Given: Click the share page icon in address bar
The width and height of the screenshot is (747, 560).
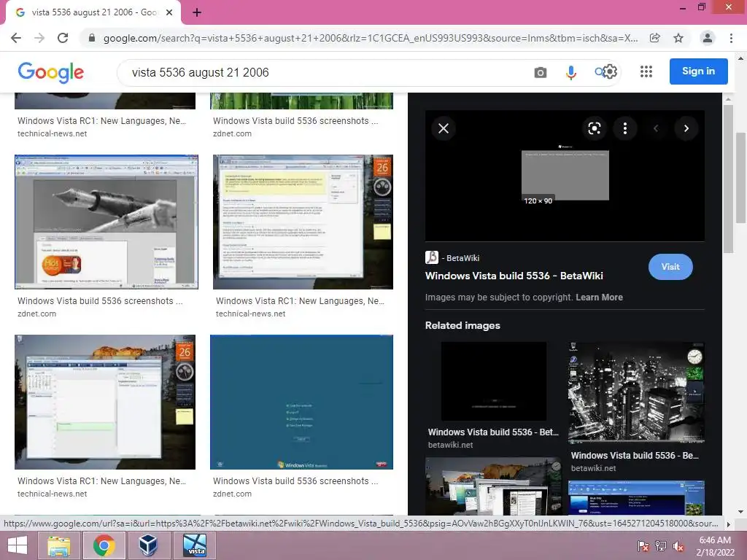Looking at the screenshot, I should point(655,38).
